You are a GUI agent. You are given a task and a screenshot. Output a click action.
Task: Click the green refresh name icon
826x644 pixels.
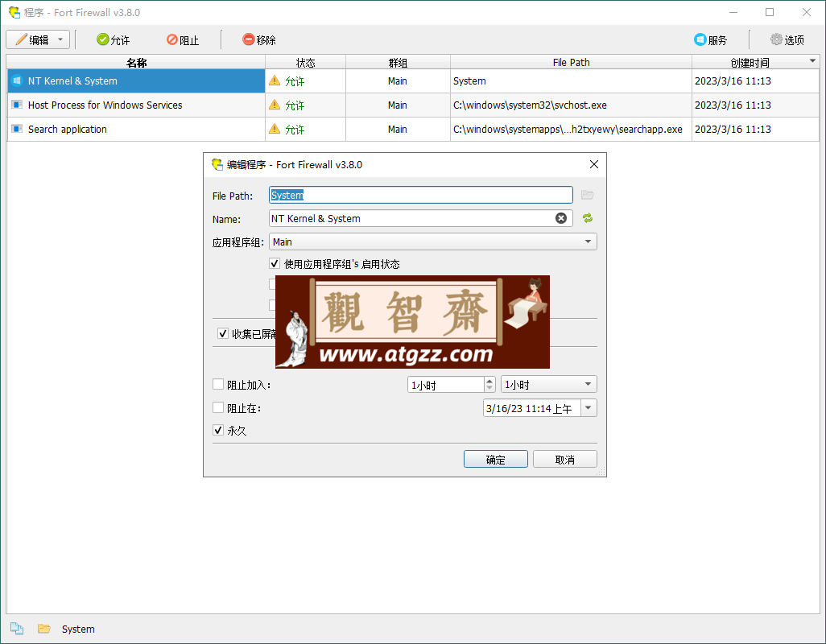click(588, 218)
